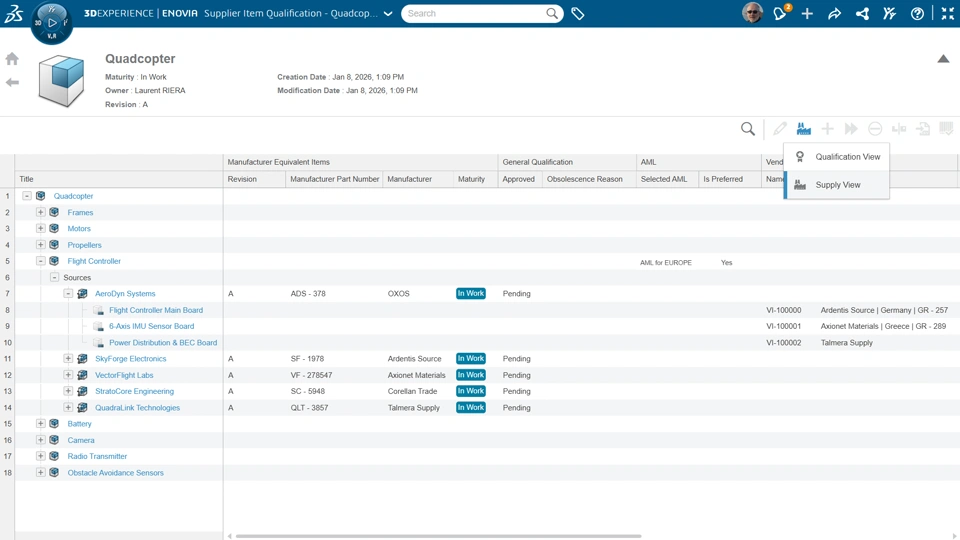Click the circled minus Remove icon

[x=875, y=129]
